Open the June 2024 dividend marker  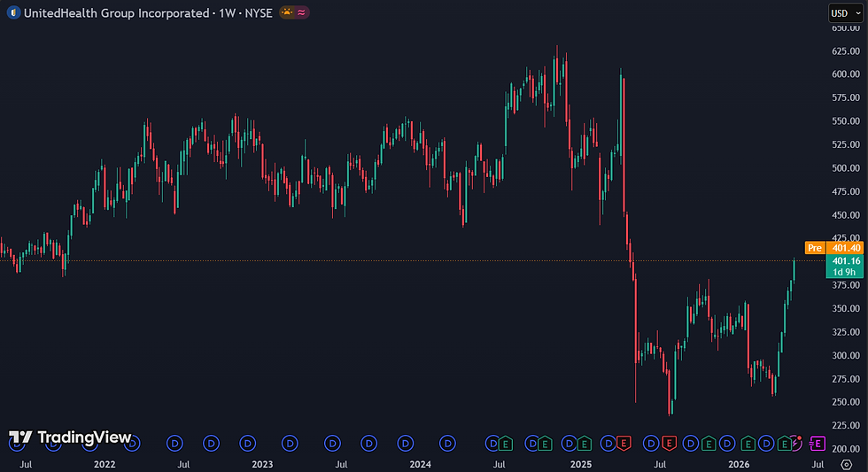(492, 444)
